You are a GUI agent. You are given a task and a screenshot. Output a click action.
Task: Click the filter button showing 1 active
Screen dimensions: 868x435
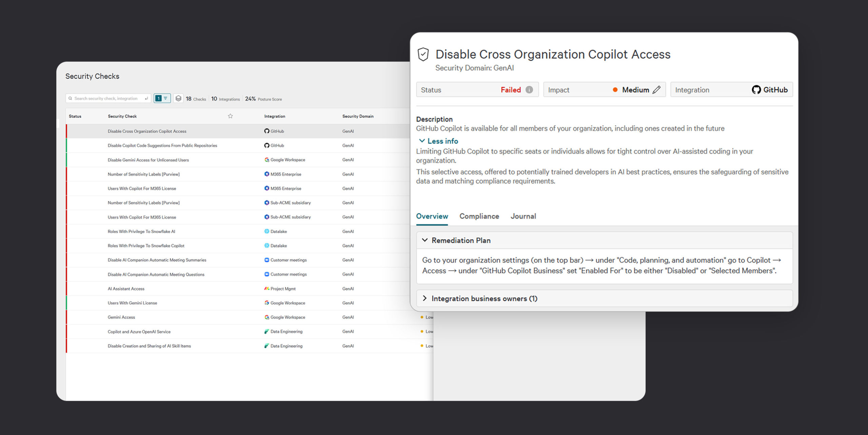point(162,98)
